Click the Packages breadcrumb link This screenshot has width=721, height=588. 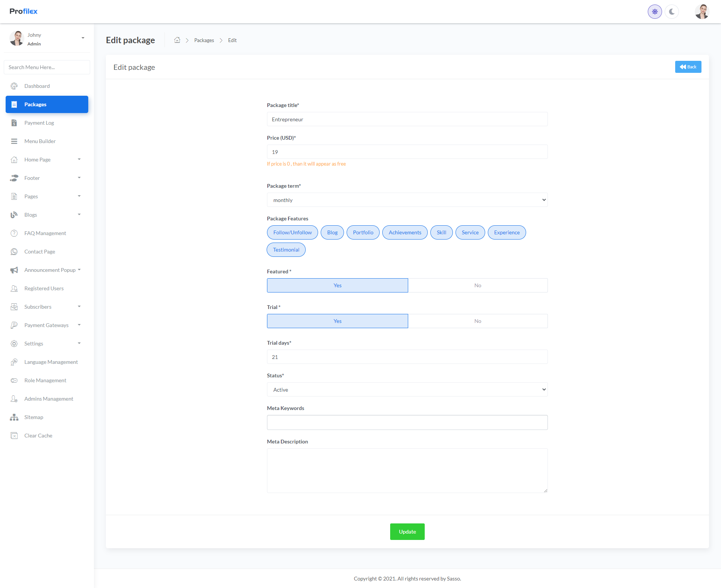click(x=204, y=40)
